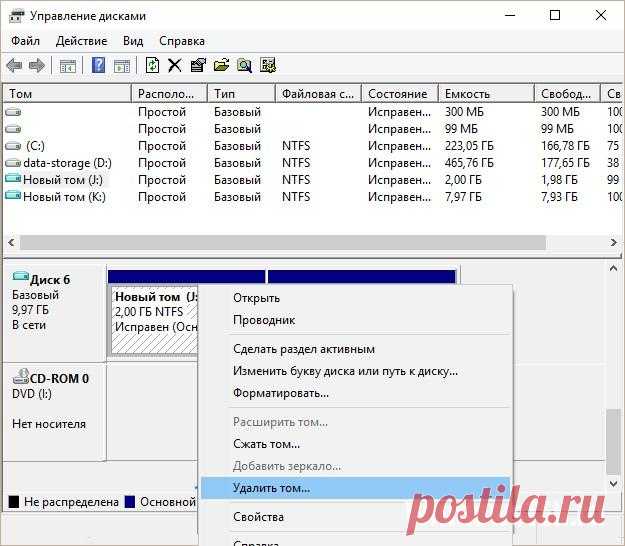
Task: Open the Файл menu
Action: (27, 41)
